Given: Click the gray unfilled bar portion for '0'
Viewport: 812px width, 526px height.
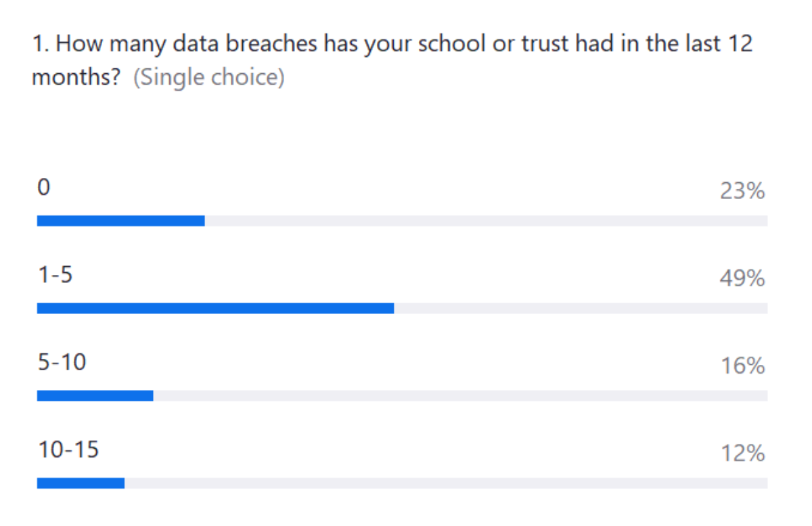Looking at the screenshot, I should 486,221.
